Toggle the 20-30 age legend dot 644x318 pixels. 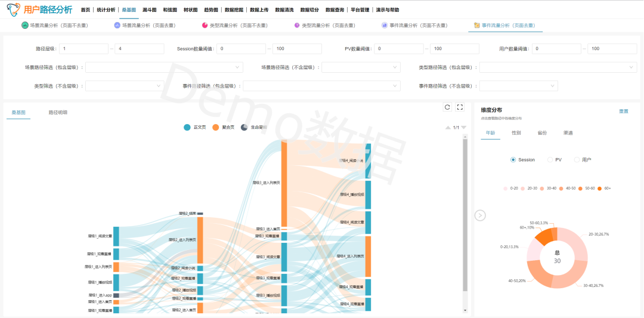coord(523,188)
